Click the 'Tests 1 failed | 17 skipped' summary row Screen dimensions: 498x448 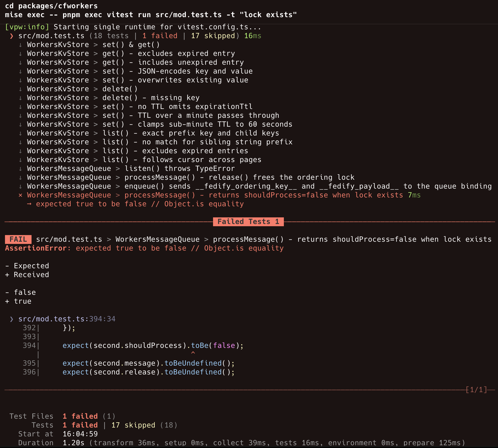pos(104,425)
